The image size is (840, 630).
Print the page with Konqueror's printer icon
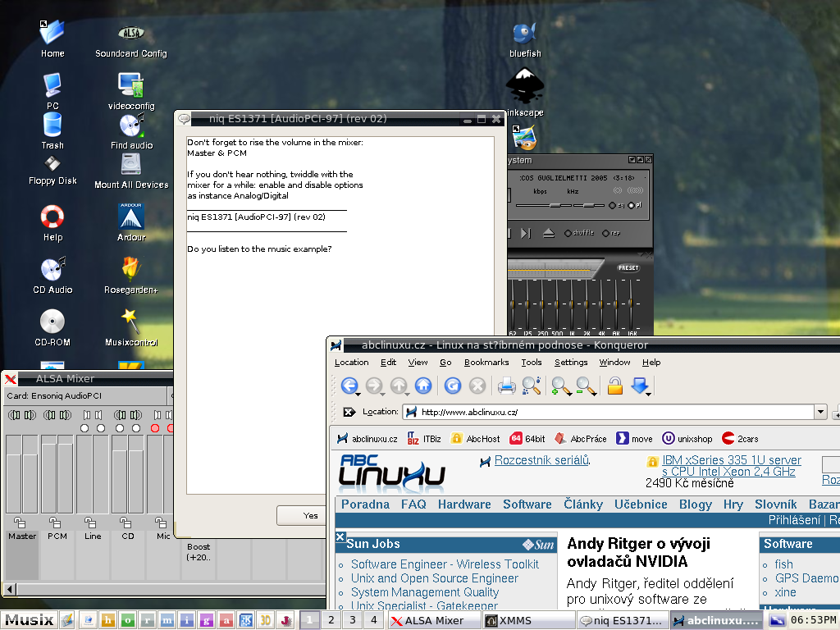point(506,386)
